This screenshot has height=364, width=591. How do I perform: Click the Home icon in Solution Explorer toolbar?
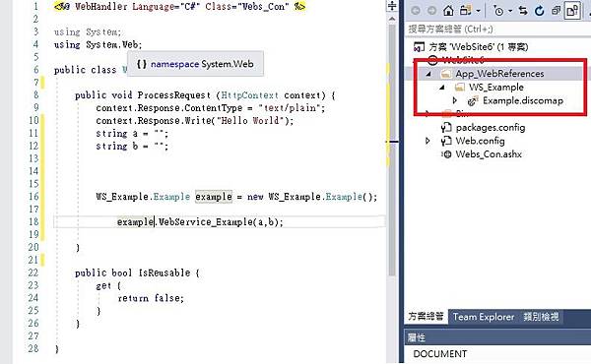pyautogui.click(x=448, y=11)
